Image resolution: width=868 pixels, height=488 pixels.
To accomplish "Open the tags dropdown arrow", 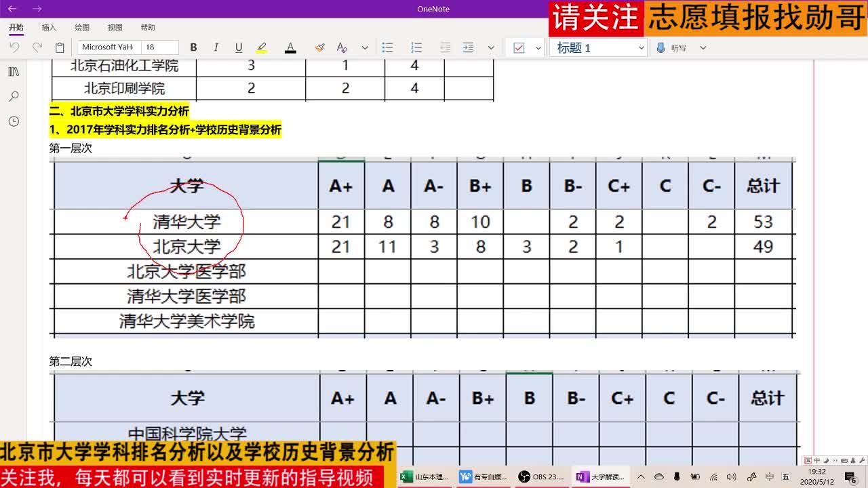I will (x=538, y=47).
